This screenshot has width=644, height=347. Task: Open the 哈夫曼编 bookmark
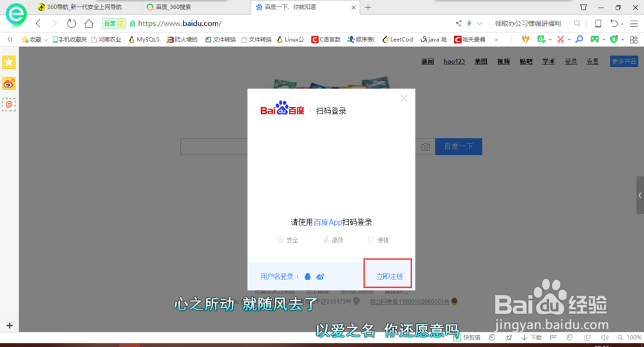(x=469, y=39)
